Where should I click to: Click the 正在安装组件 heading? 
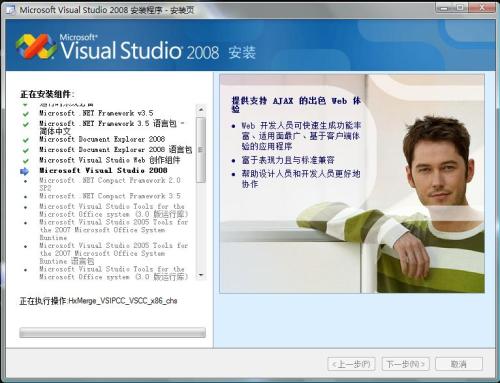[x=48, y=94]
